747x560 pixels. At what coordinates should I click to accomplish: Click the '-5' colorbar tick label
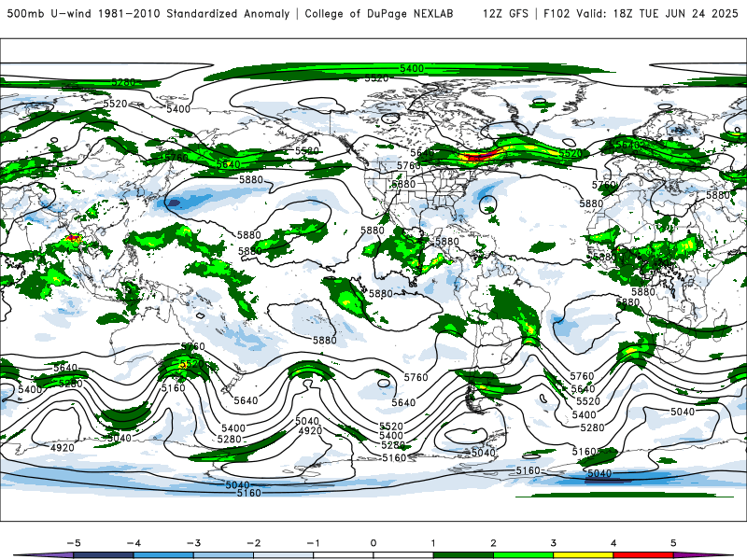point(74,543)
